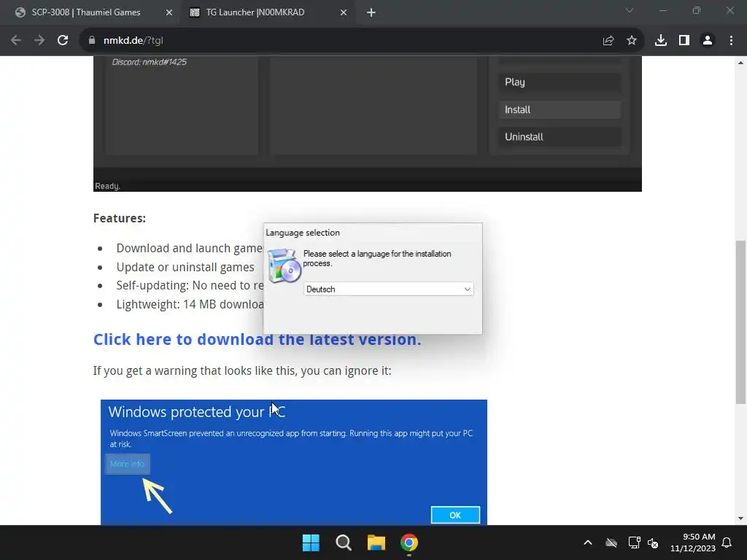Click OK in the SmartScreen image
The image size is (747, 560).
455,516
